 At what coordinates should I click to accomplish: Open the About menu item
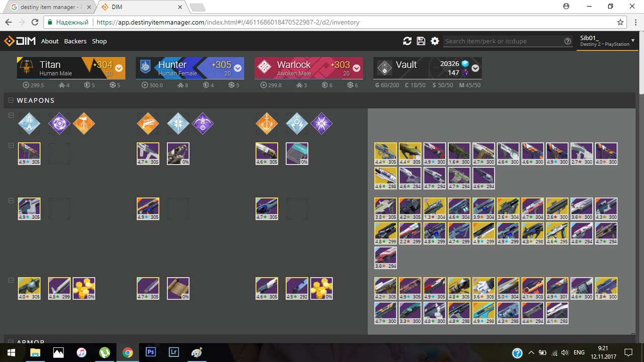click(x=50, y=41)
